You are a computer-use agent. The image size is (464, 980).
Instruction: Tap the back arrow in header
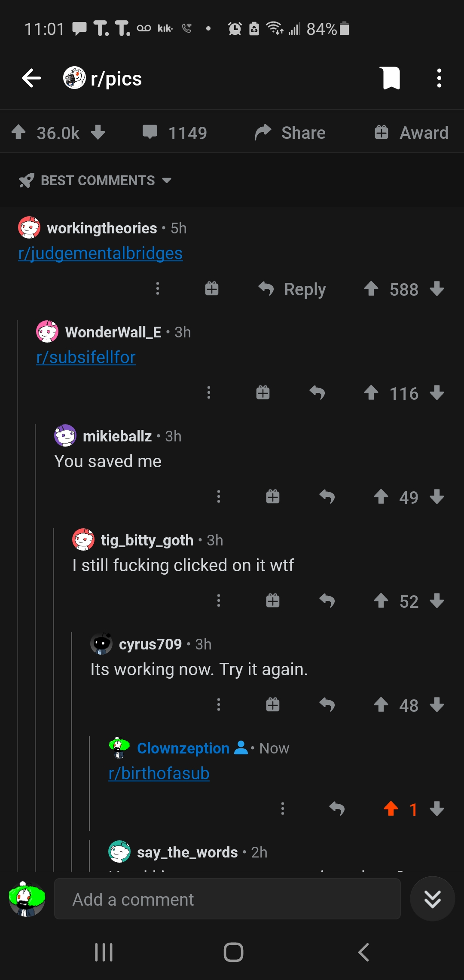pos(31,78)
